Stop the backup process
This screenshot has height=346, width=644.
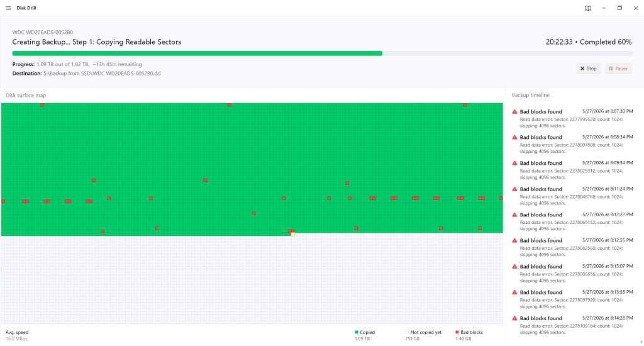pos(588,69)
